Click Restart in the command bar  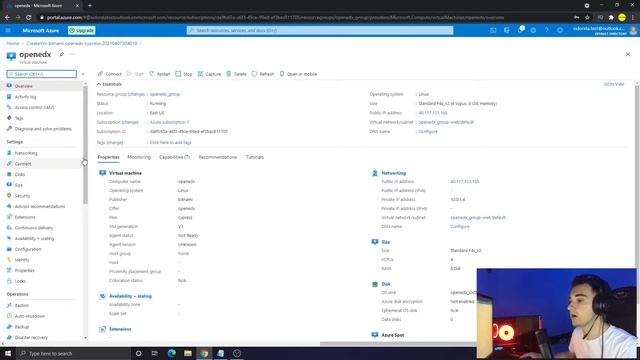(160, 74)
